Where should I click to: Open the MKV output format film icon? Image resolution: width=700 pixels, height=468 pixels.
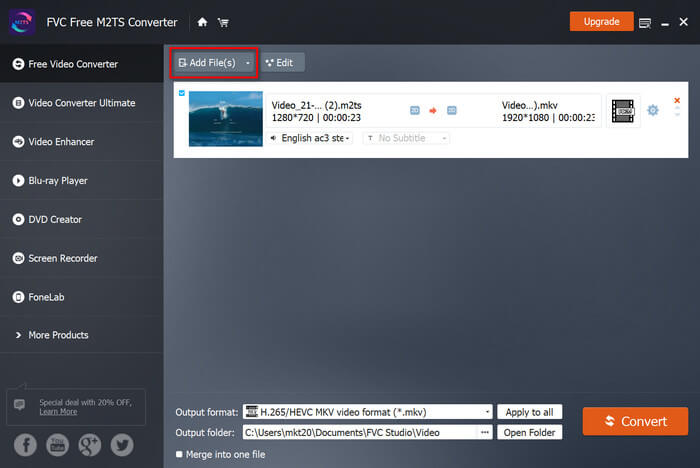point(623,111)
